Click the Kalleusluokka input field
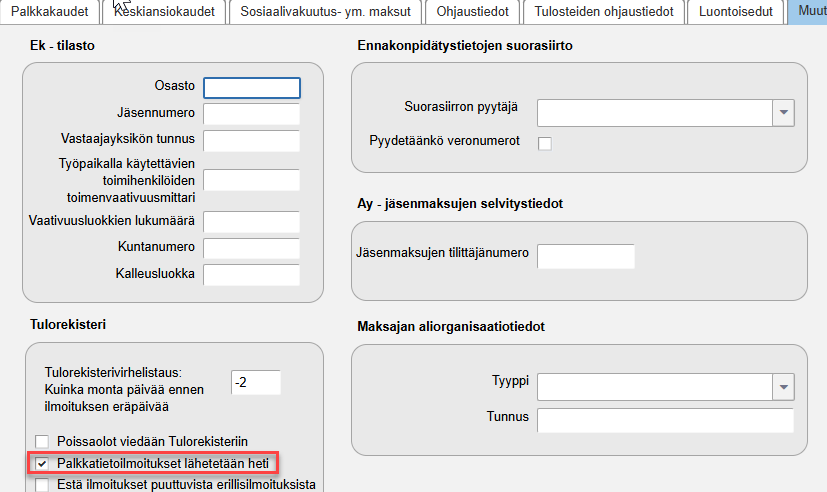 coord(252,275)
